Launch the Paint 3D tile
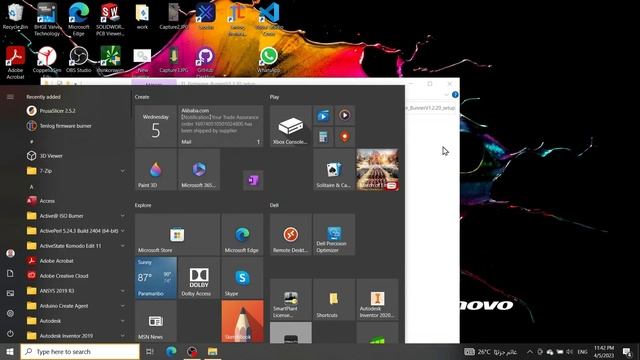 (156, 169)
